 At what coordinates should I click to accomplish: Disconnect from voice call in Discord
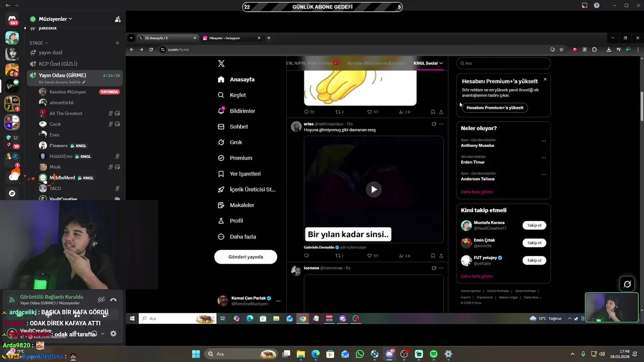pos(113,300)
